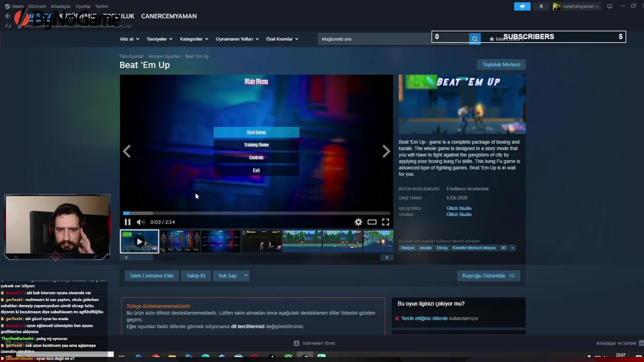Open the Görünüm menu

37,7
